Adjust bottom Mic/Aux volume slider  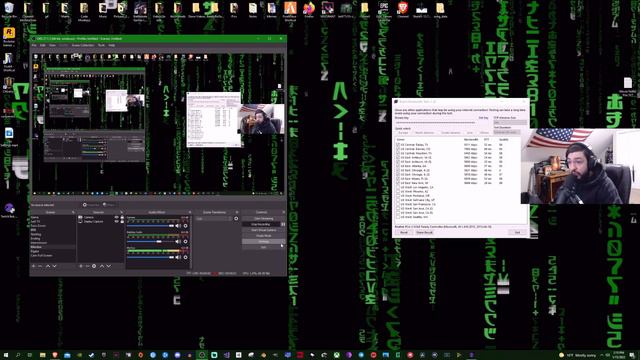pyautogui.click(x=150, y=257)
